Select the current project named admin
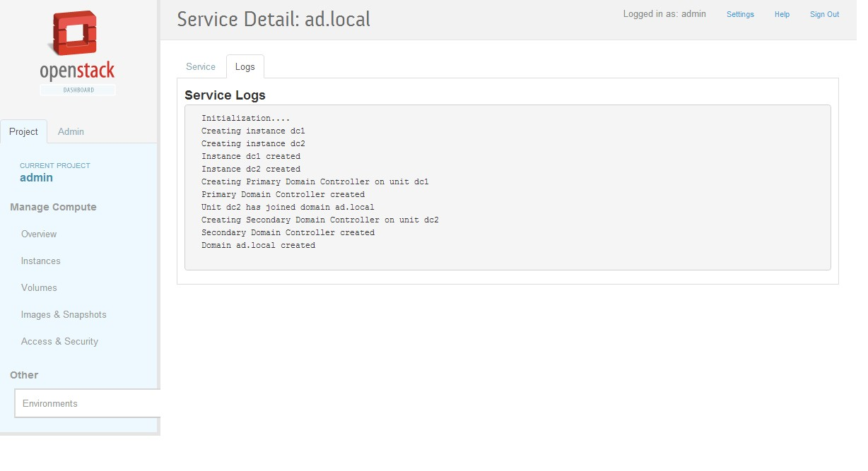The image size is (868, 471). click(x=36, y=178)
